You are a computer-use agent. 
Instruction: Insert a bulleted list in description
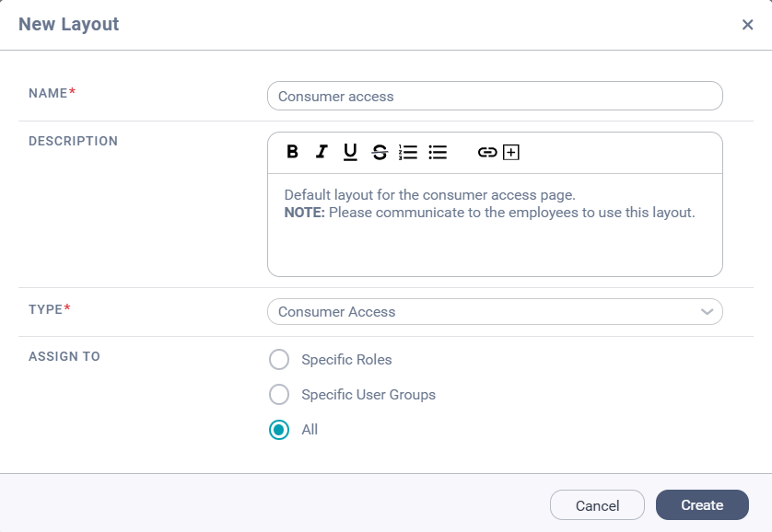point(438,152)
